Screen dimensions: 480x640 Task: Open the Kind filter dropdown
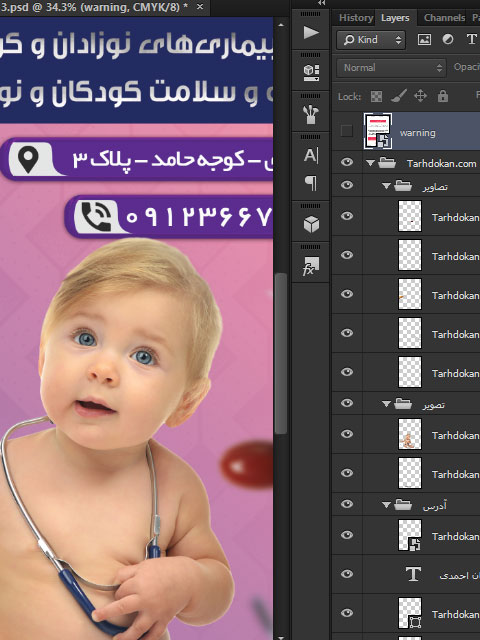pyautogui.click(x=371, y=40)
